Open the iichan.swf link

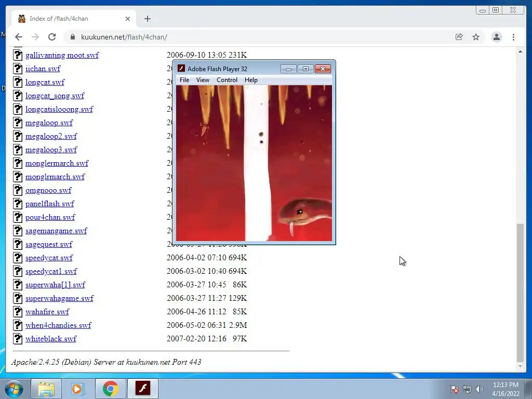[x=43, y=69]
